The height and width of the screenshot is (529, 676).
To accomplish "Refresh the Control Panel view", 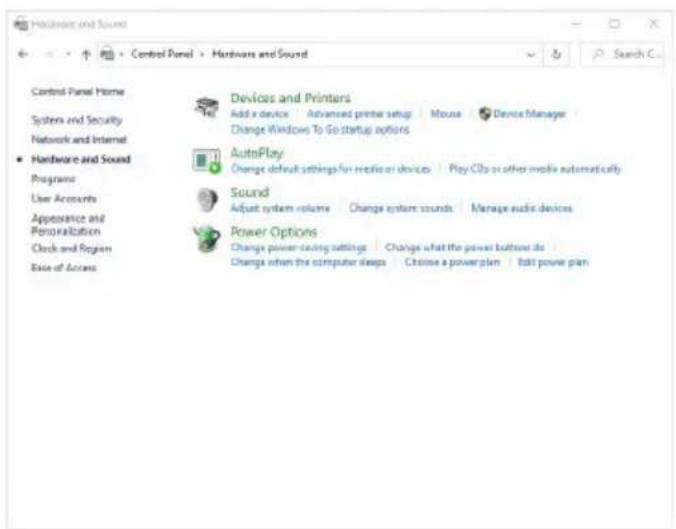I will click(557, 54).
